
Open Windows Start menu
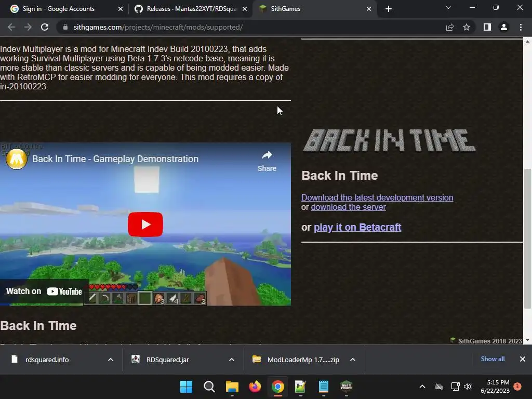186,387
